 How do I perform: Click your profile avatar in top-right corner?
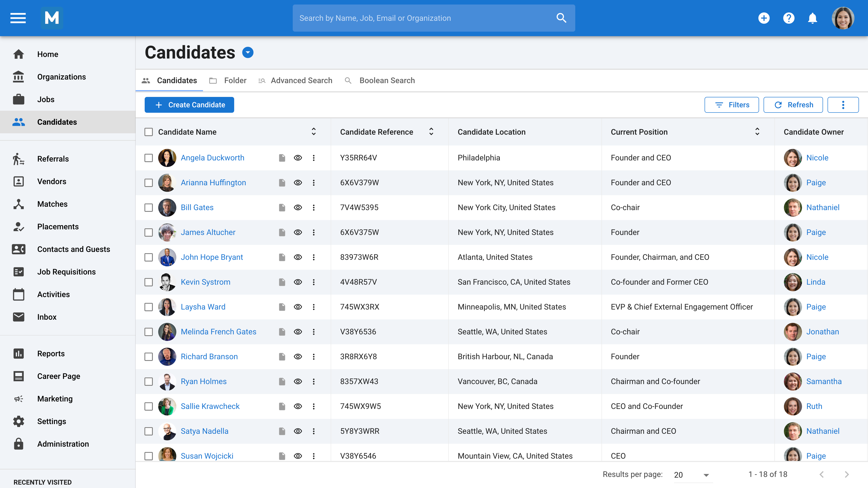843,18
